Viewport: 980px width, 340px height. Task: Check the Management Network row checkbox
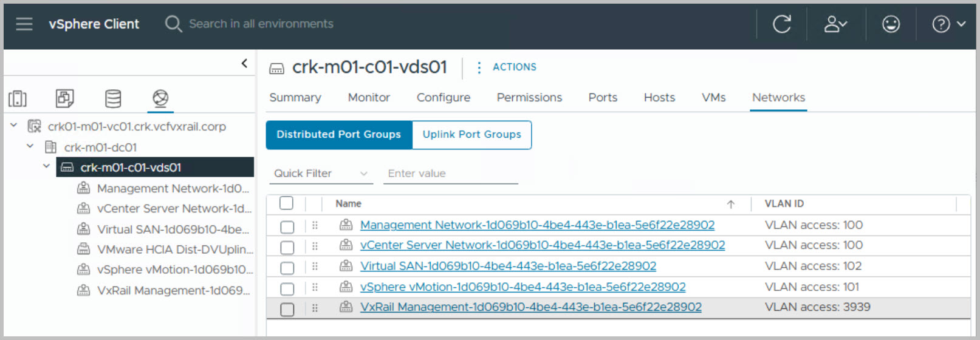pos(287,227)
